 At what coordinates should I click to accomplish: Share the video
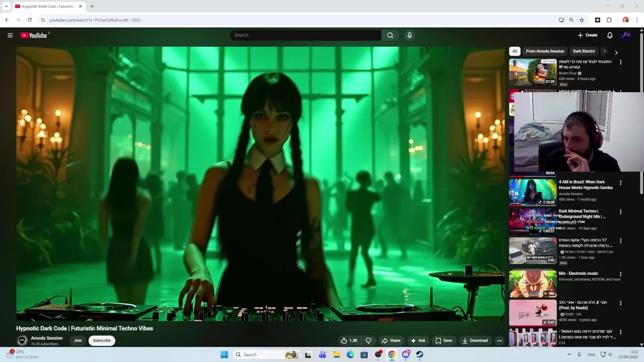click(x=391, y=340)
